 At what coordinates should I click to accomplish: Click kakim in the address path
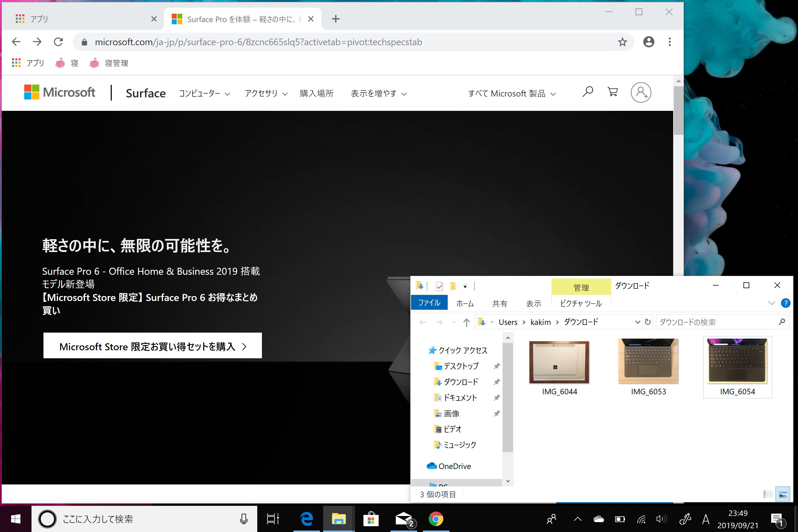tap(540, 322)
